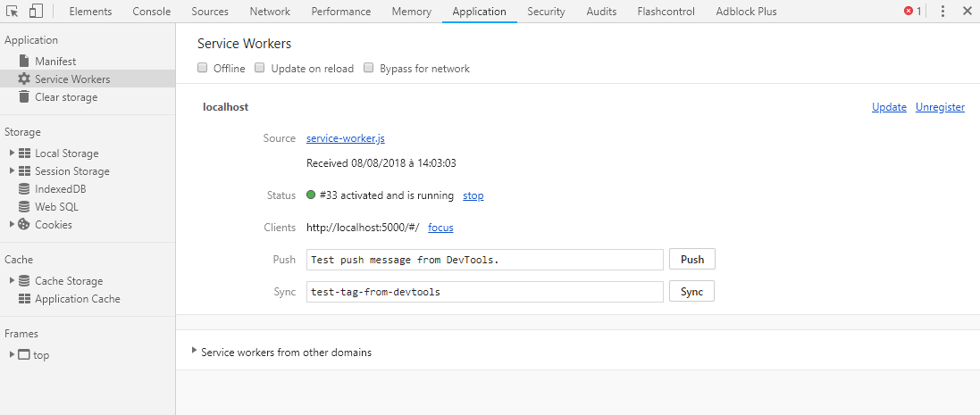Expand the Local Storage tree node
The height and width of the screenshot is (415, 980).
[x=12, y=153]
